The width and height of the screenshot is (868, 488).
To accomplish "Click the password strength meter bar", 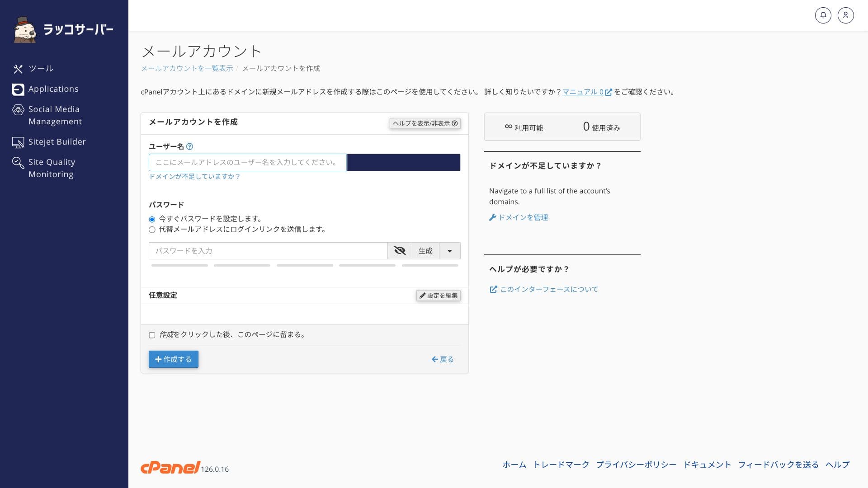I will [x=304, y=266].
